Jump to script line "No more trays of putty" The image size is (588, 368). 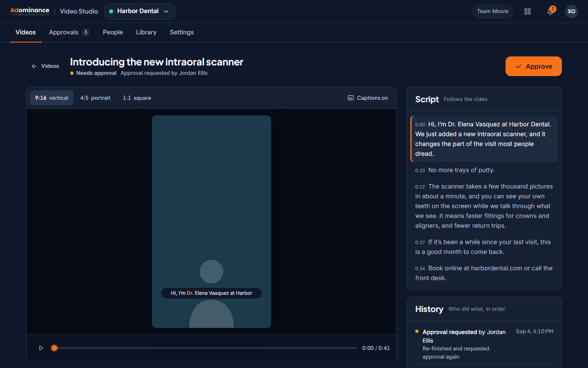484,170
